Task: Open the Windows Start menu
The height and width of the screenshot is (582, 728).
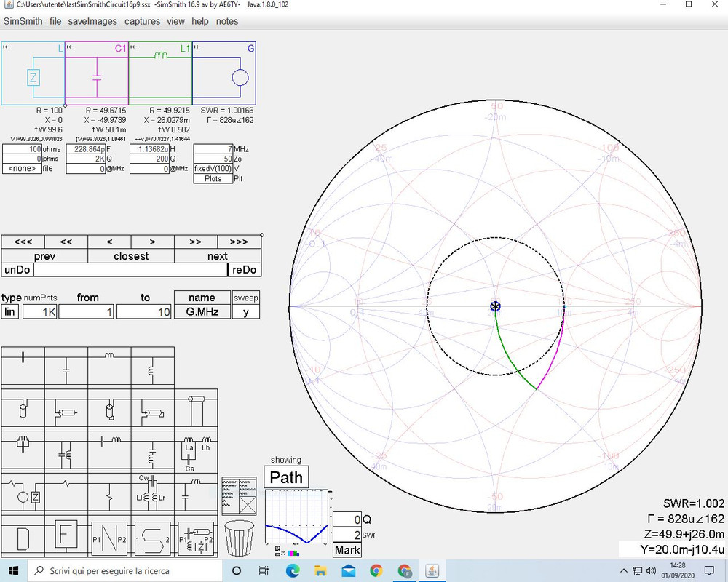Action: pos(13,571)
